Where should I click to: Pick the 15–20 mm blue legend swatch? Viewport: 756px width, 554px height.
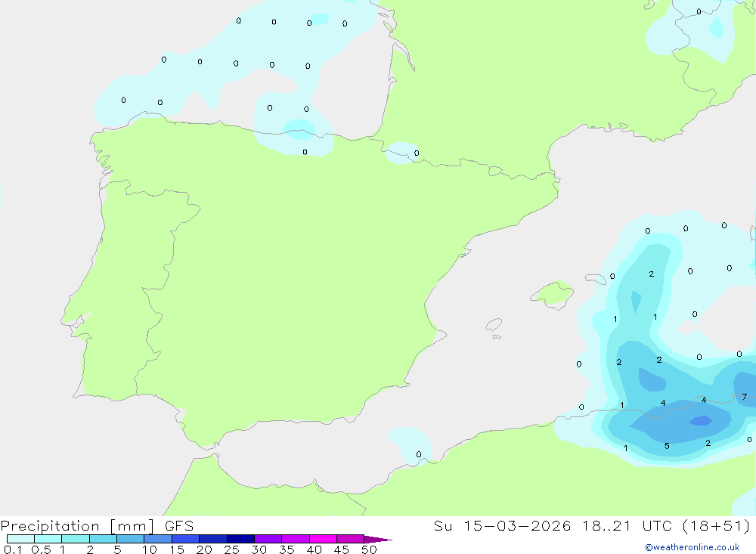(x=185, y=539)
